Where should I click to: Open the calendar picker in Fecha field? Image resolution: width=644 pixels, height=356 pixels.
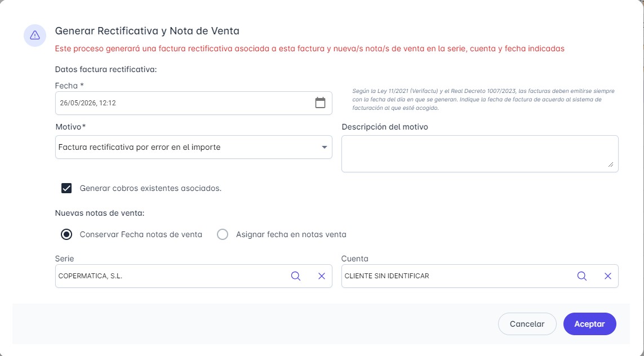[320, 103]
